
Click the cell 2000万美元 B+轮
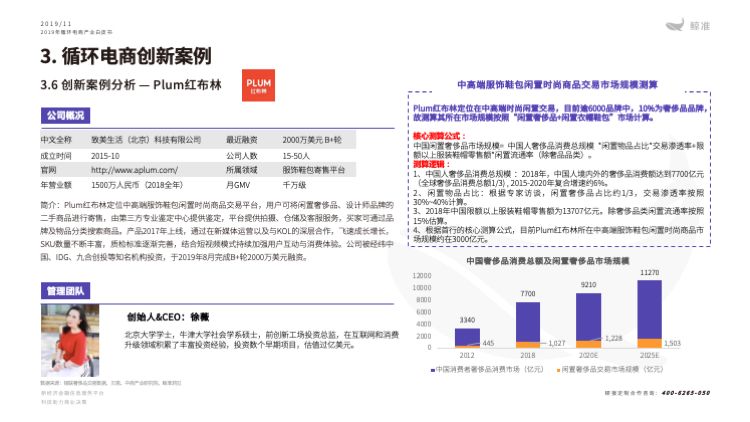(312, 140)
